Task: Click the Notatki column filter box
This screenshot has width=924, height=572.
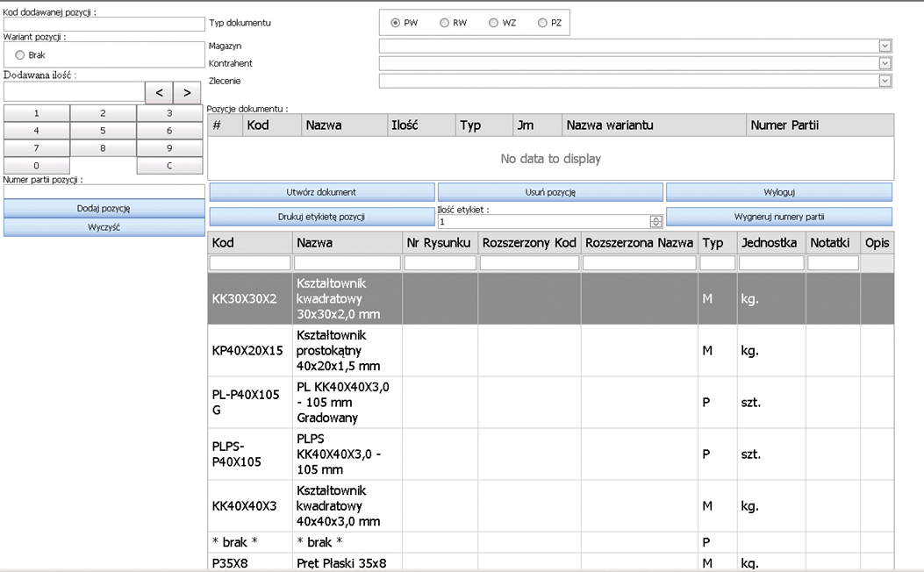Action: (x=833, y=262)
